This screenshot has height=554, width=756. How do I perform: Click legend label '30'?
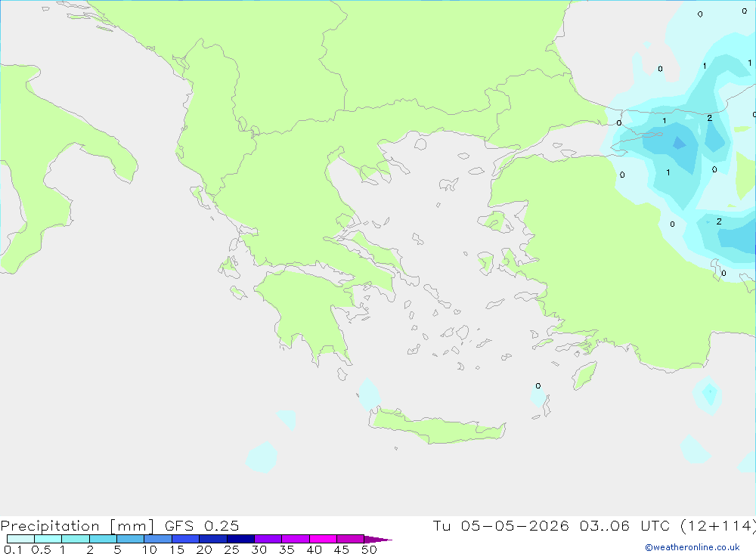point(259,549)
